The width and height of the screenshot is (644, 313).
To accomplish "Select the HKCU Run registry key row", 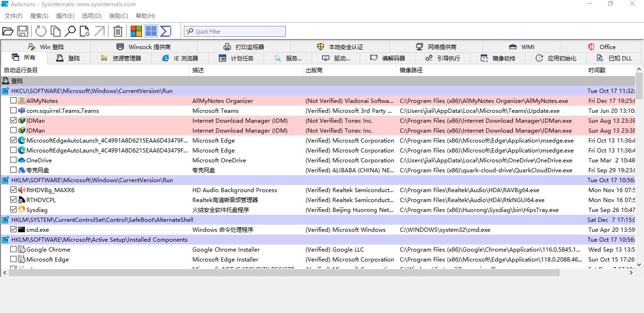I will (318, 91).
